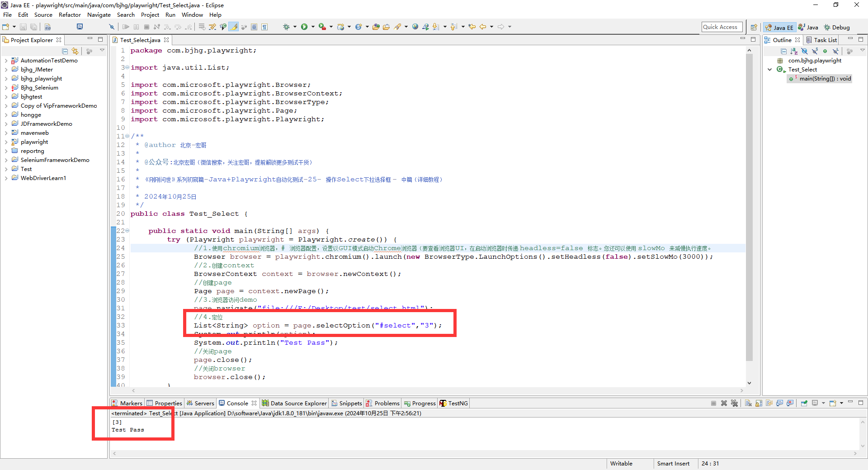Toggle Mark Occurrences highlighter in toolbar

click(234, 27)
